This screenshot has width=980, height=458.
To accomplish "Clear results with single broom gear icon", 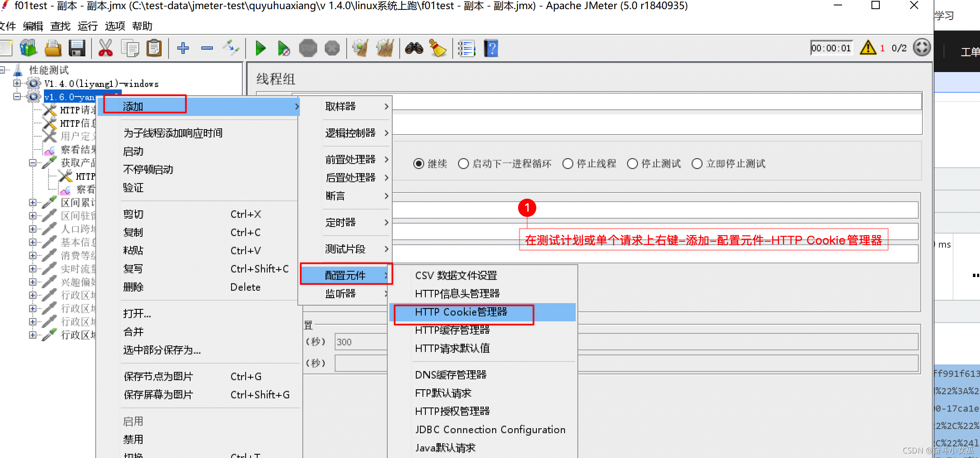I will [x=360, y=48].
